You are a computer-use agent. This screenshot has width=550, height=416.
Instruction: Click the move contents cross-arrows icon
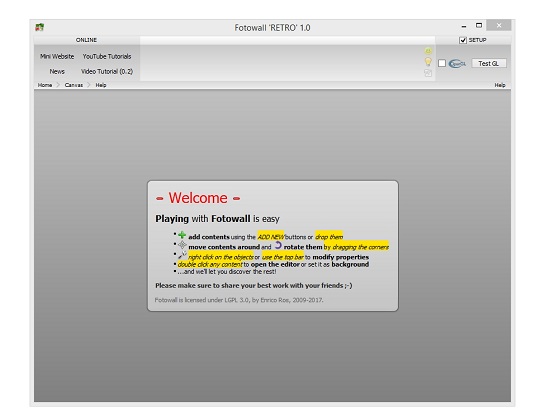[182, 245]
